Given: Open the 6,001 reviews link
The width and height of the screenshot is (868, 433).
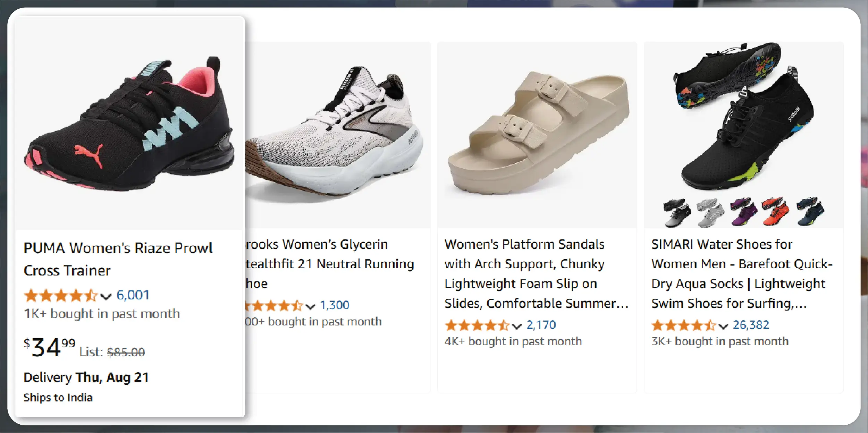Looking at the screenshot, I should pos(133,295).
